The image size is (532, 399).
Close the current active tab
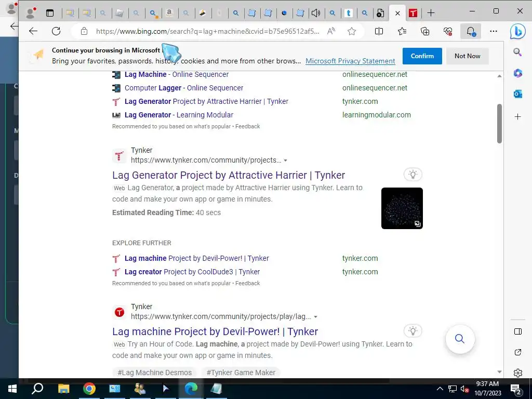397,13
